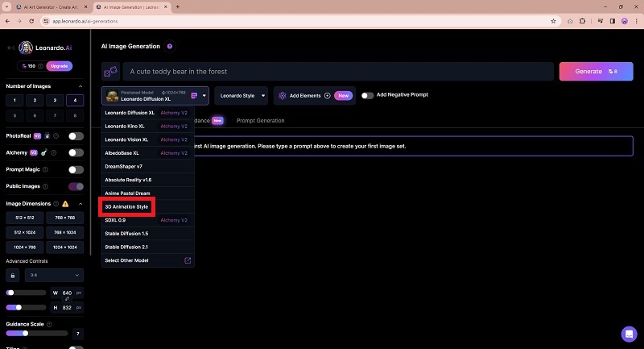Image resolution: width=644 pixels, height=349 pixels.
Task: Open the Chrome tab search dropdown
Action: click(6, 7)
